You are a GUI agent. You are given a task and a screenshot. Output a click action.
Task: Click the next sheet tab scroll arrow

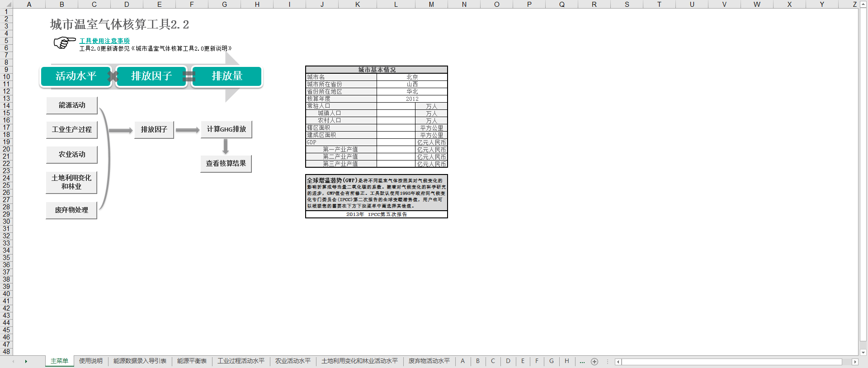point(26,362)
